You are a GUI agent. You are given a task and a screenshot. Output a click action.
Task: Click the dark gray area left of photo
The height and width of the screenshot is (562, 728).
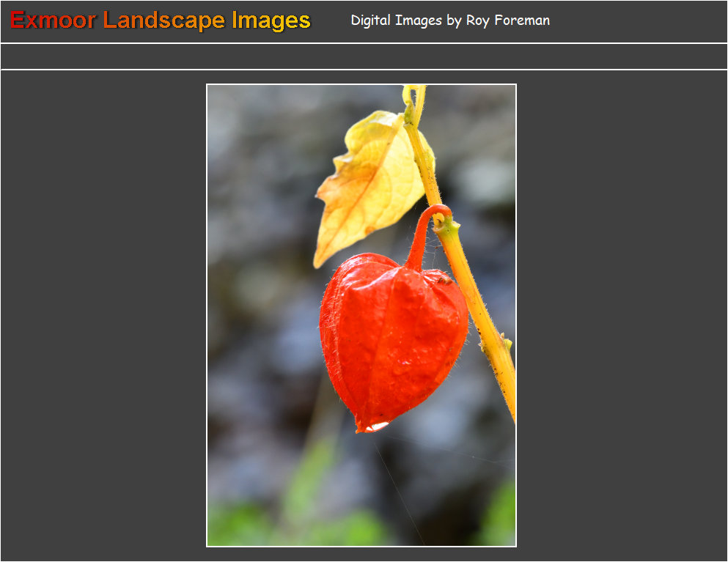point(103,315)
